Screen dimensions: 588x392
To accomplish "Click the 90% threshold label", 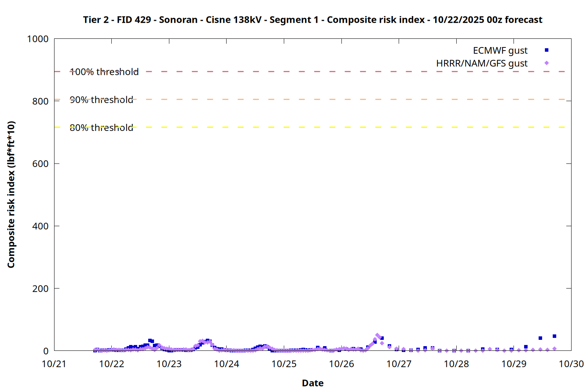I will pos(101,100).
